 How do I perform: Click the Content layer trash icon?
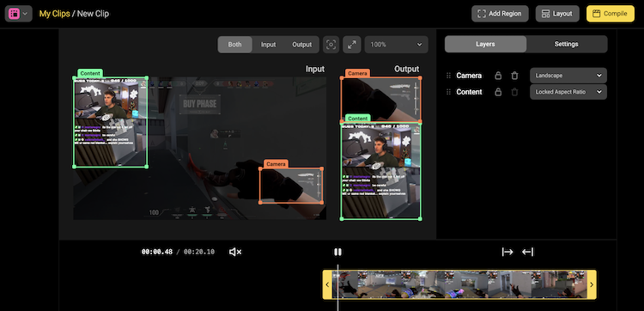(x=514, y=92)
